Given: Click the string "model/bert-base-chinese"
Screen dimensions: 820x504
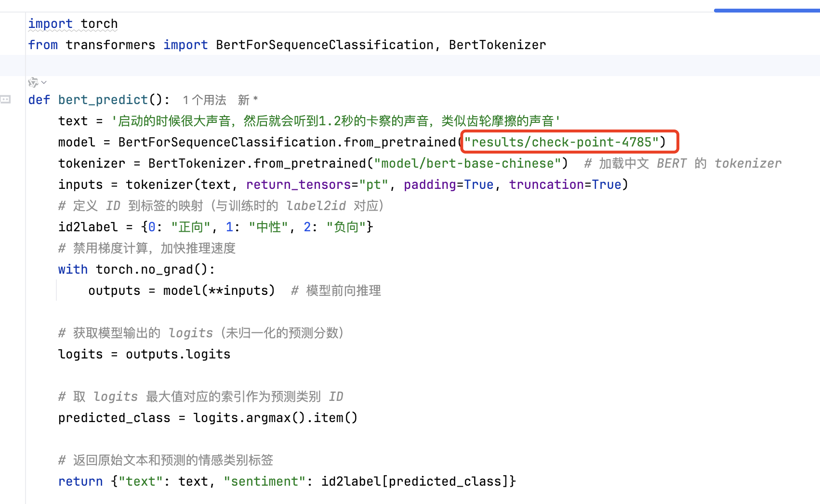Looking at the screenshot, I should [467, 163].
